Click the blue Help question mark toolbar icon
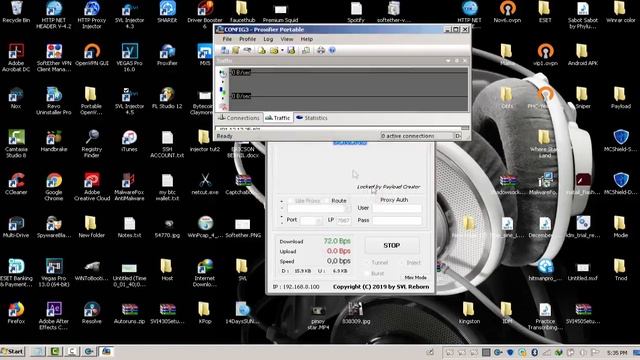The width and height of the screenshot is (640, 360). click(332, 50)
